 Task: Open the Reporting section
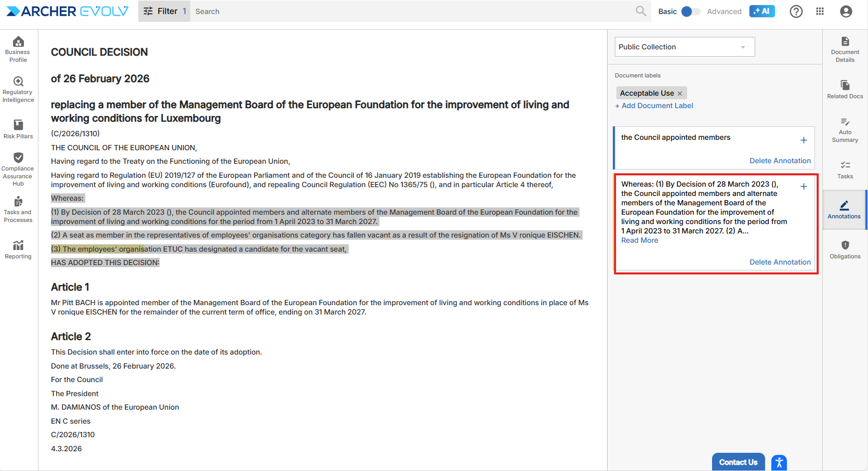(18, 249)
